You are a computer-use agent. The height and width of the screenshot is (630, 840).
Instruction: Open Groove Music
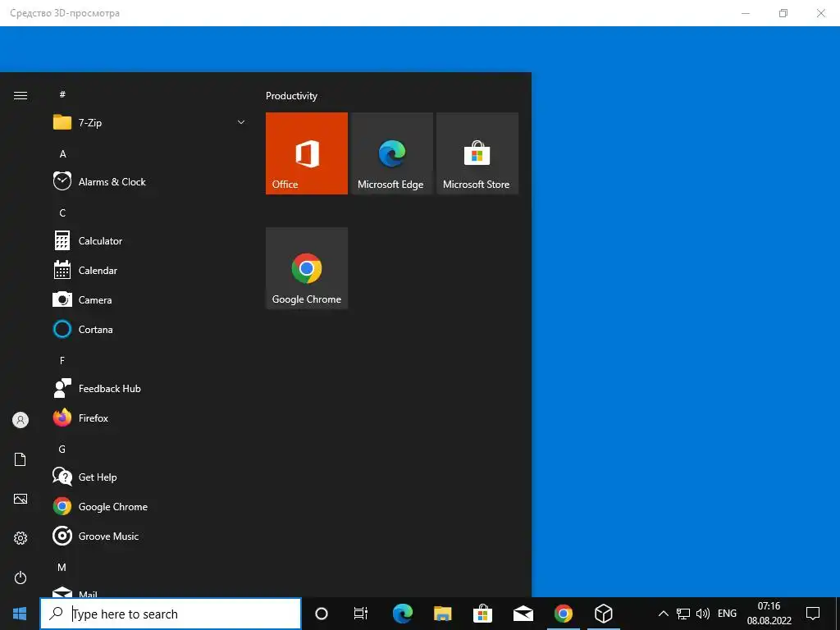point(150,536)
